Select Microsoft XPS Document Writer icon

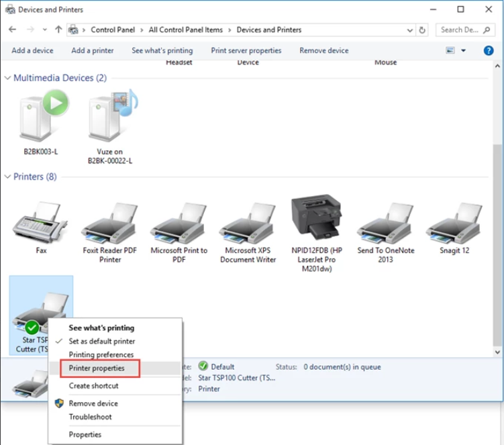coord(248,223)
